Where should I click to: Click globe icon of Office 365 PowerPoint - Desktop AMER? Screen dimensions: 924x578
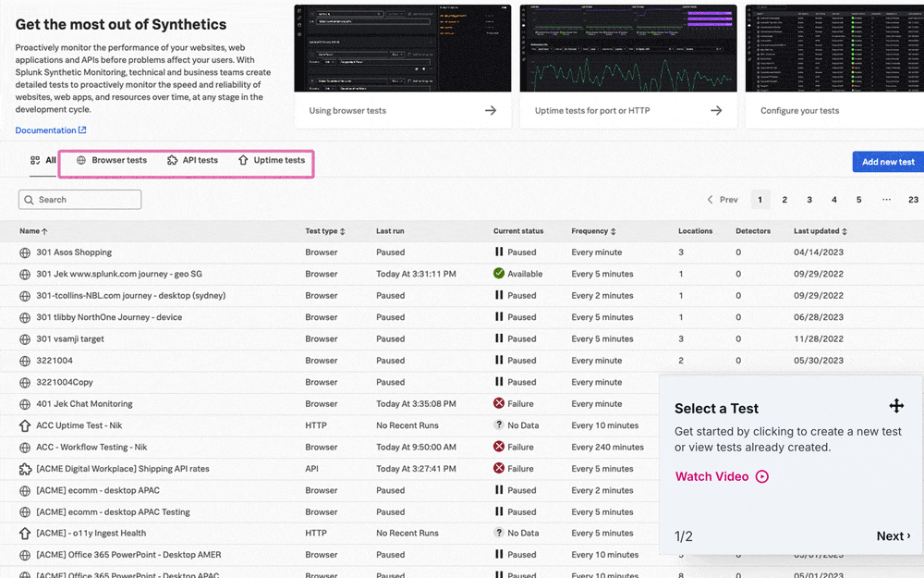click(x=25, y=555)
